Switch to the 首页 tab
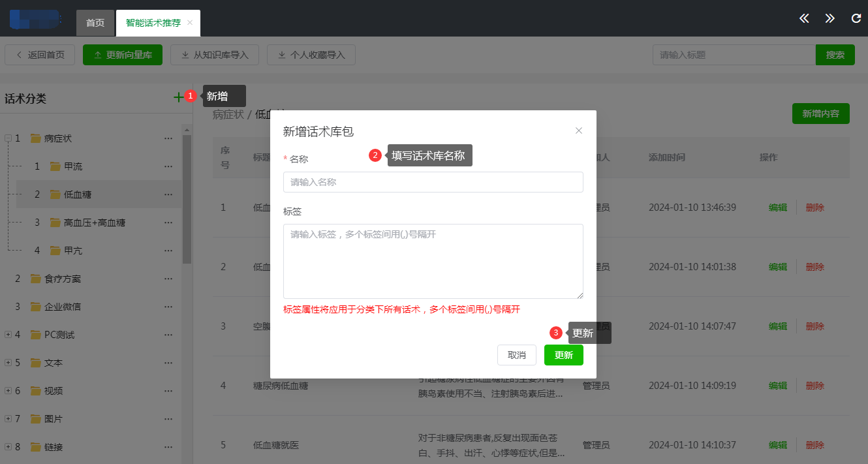Image resolution: width=868 pixels, height=464 pixels. pyautogui.click(x=95, y=23)
